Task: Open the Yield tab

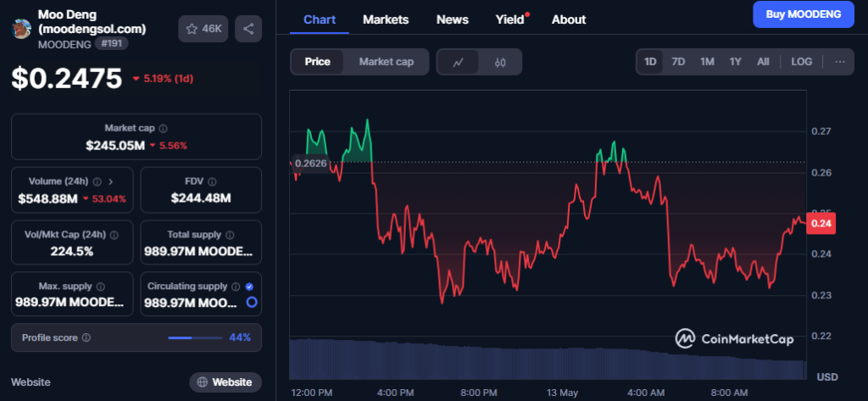Action: tap(509, 19)
